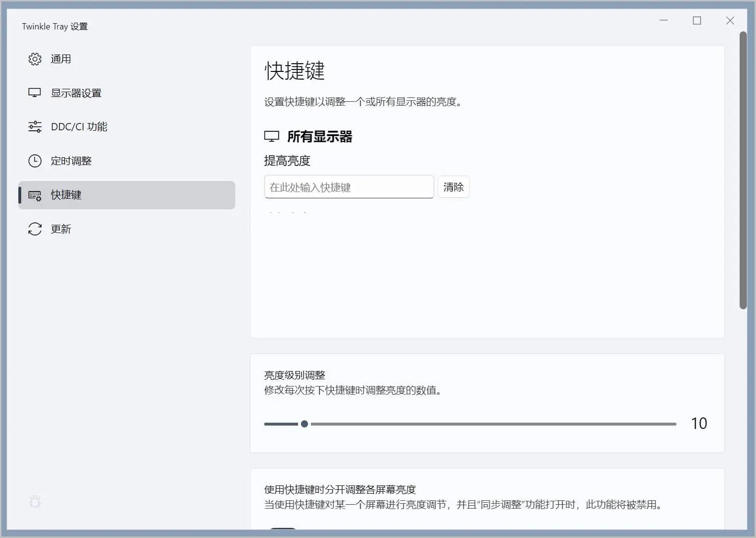
Task: Click the 亮度级别调整 slider handle
Action: (304, 424)
